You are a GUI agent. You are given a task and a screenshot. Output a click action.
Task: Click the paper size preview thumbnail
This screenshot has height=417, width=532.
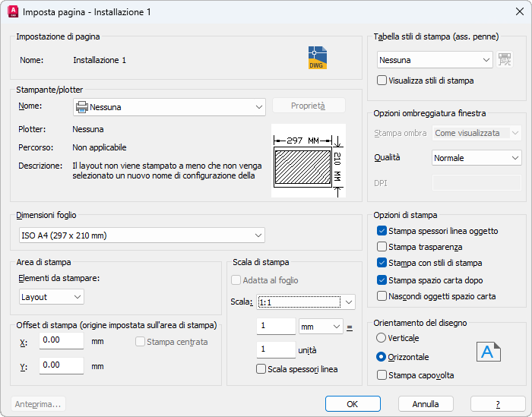click(309, 160)
